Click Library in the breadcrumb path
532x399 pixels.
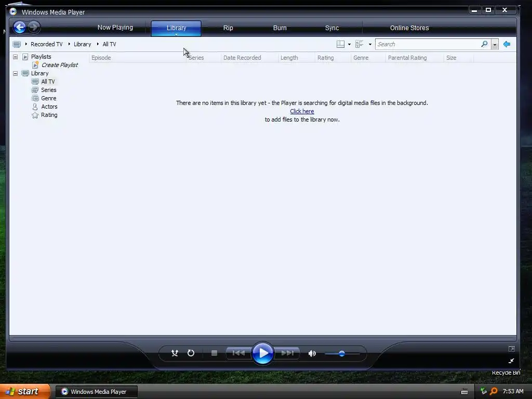(83, 44)
